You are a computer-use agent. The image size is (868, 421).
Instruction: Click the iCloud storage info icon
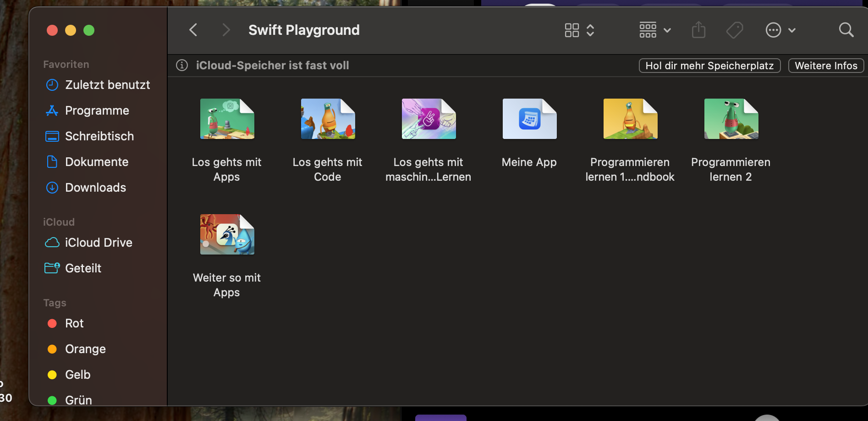[x=182, y=66]
